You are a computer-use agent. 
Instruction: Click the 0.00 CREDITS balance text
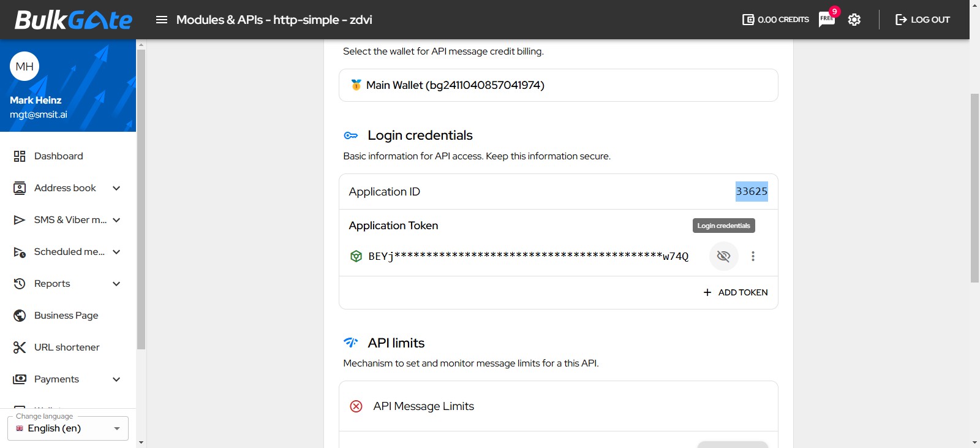[x=783, y=20]
